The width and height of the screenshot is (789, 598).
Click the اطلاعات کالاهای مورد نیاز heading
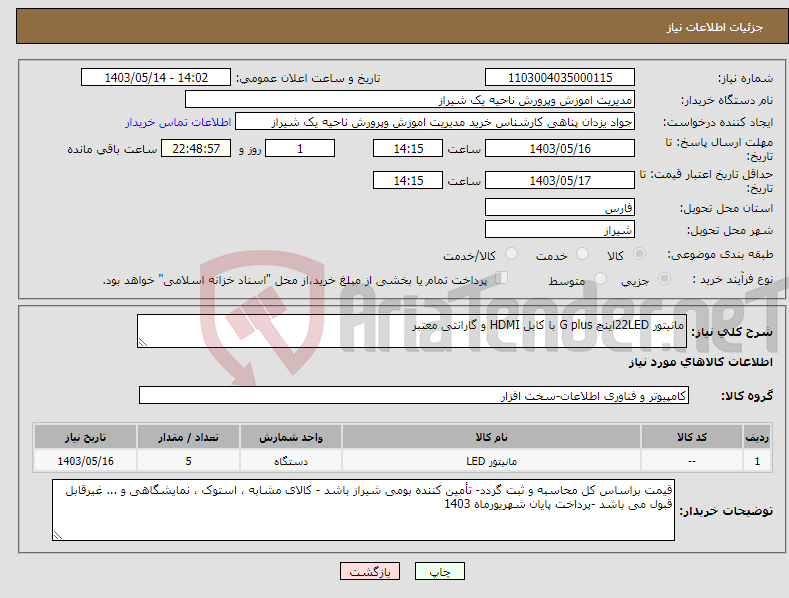(700, 362)
